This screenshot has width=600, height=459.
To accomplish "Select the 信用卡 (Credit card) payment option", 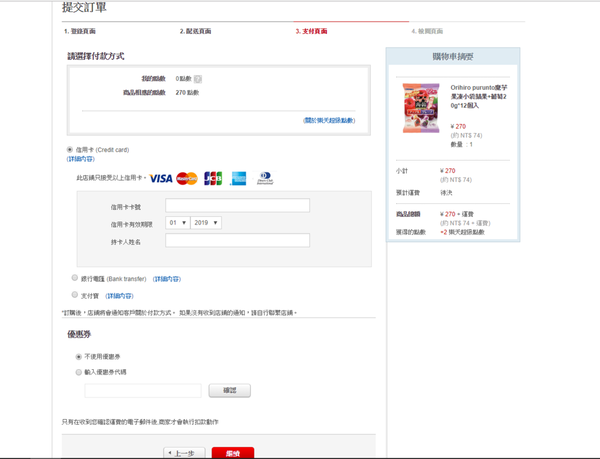I will pyautogui.click(x=70, y=150).
